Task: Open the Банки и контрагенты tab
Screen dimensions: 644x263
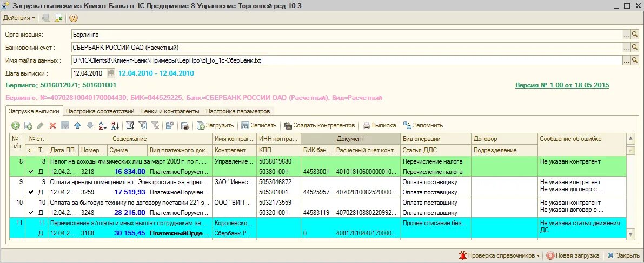Action: pos(170,111)
